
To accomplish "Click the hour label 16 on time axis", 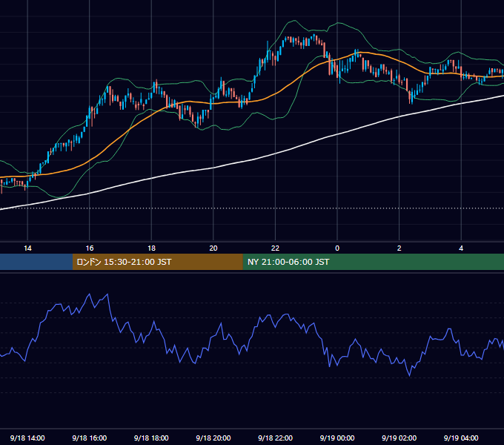I will (x=90, y=248).
